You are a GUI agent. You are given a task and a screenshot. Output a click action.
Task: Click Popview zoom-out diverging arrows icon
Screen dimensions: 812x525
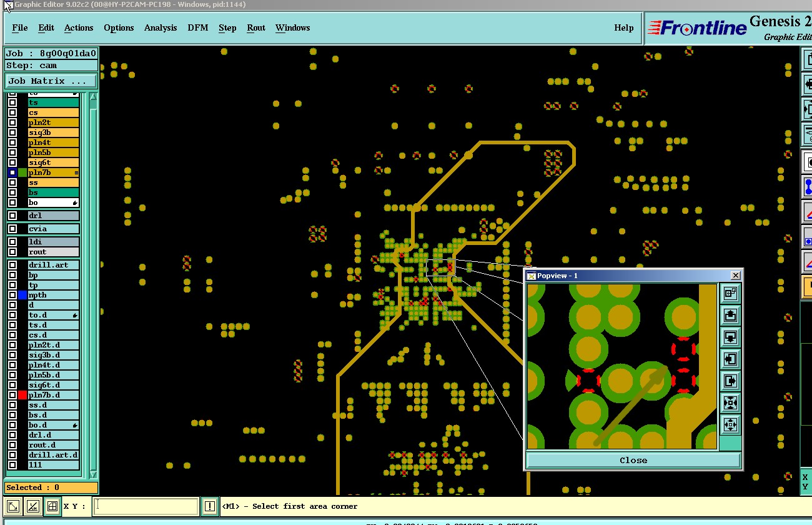tap(730, 425)
